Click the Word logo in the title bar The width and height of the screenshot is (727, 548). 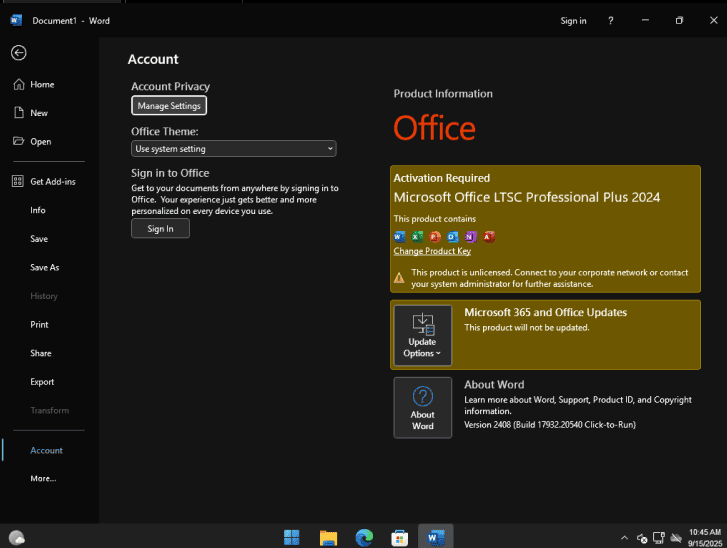pyautogui.click(x=16, y=20)
